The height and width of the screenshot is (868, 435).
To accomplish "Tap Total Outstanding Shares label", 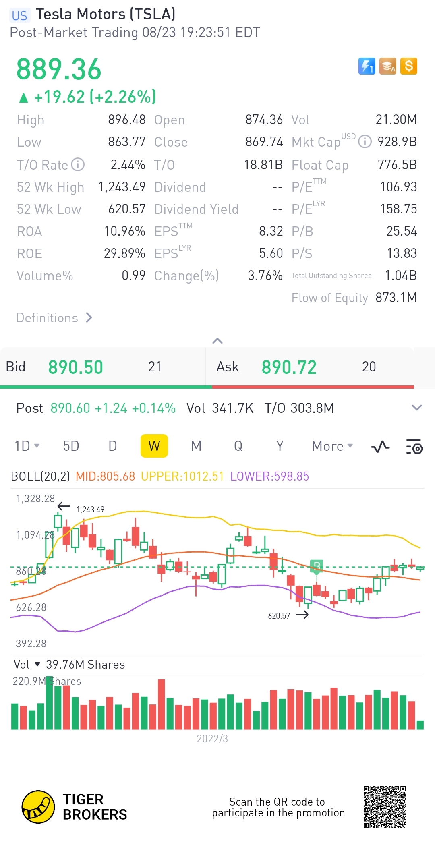I will pos(331,276).
